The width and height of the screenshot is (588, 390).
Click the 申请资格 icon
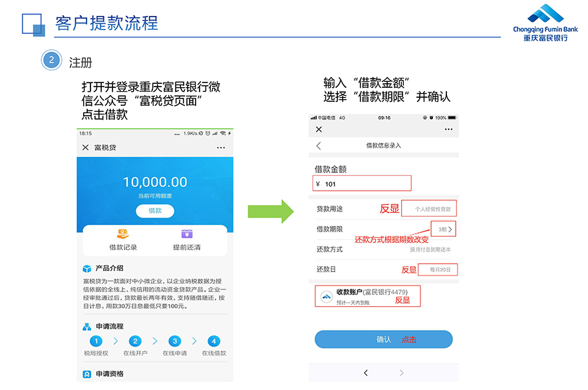tap(87, 374)
